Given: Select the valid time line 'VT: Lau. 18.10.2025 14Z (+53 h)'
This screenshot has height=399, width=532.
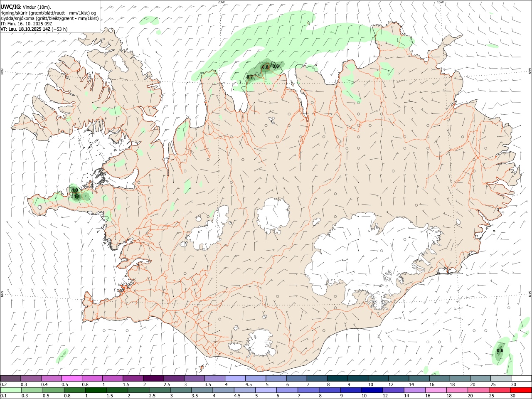Looking at the screenshot, I should (34, 29).
